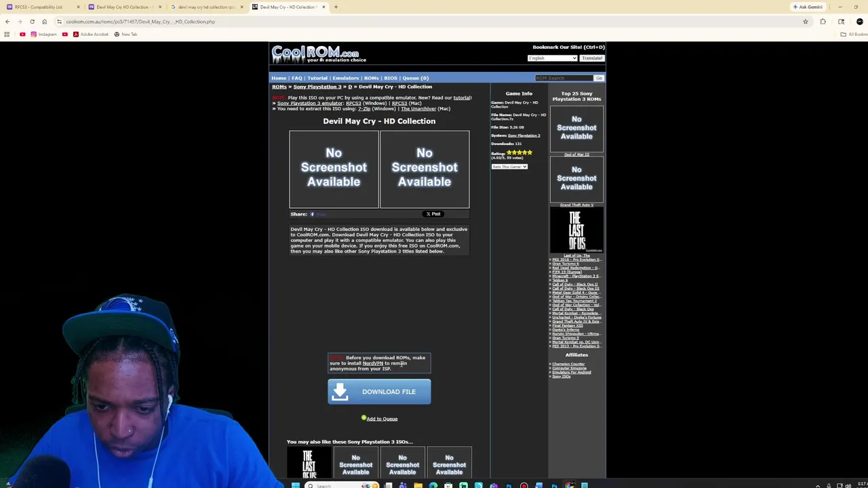868x488 pixels.
Task: Open Sony Playstation 3 system link in Game Info
Action: (524, 136)
